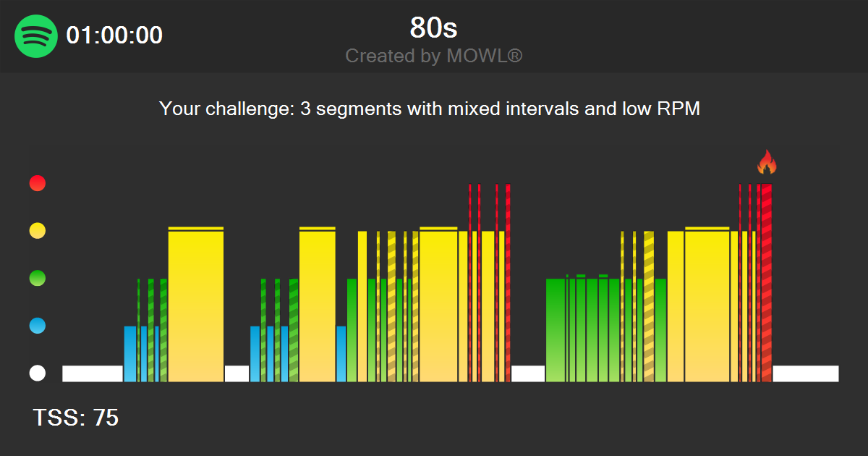
Task: Select the white rest zone dot
Action: (x=37, y=373)
